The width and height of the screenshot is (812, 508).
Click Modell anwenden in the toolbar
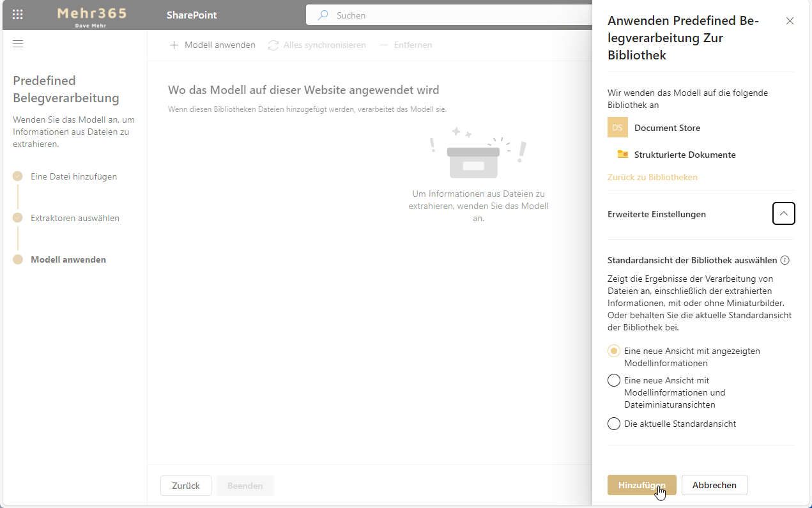click(212, 45)
